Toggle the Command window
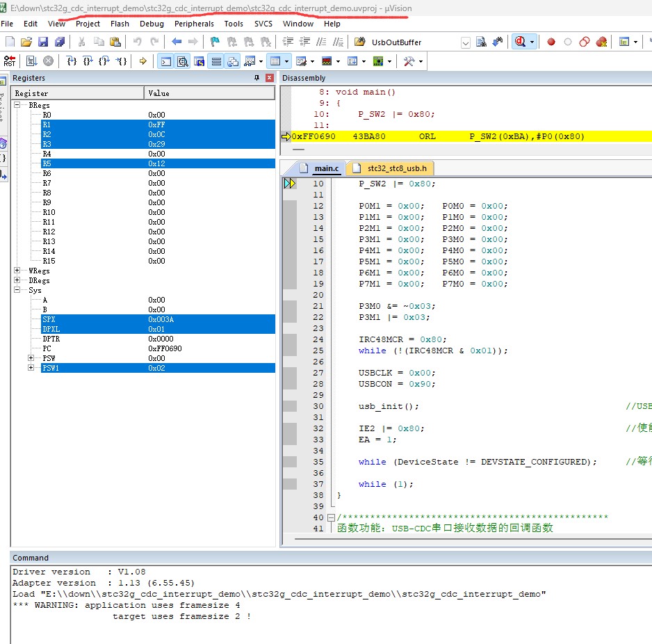 pyautogui.click(x=166, y=61)
